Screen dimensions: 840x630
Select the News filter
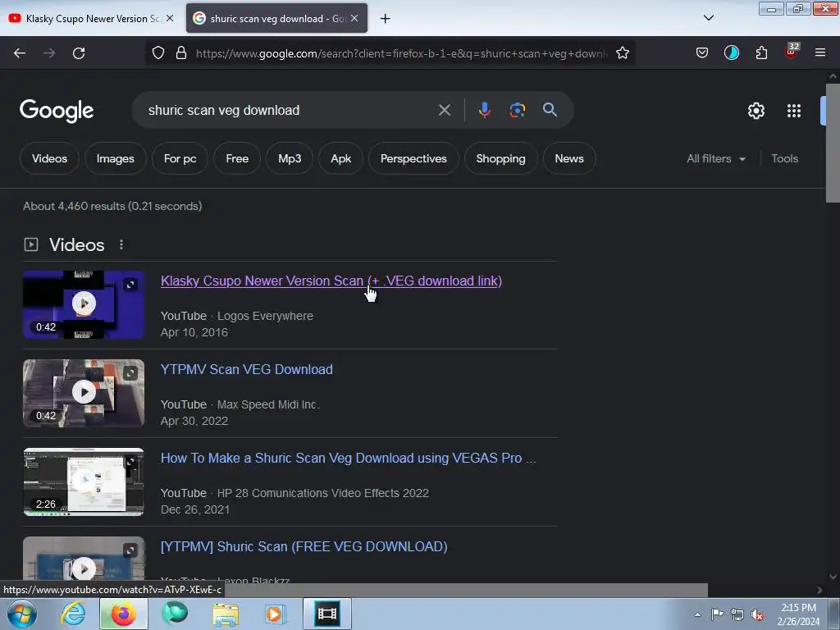point(569,158)
